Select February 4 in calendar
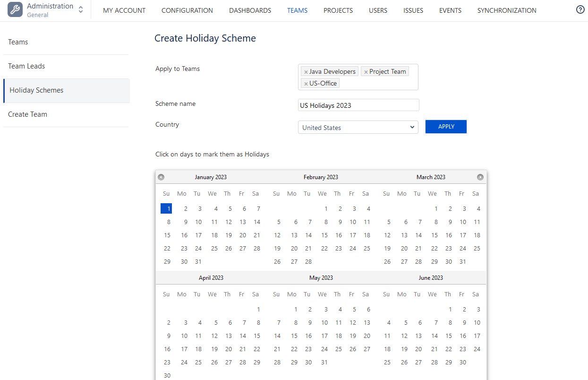Image resolution: width=588 pixels, height=380 pixels. coord(368,208)
